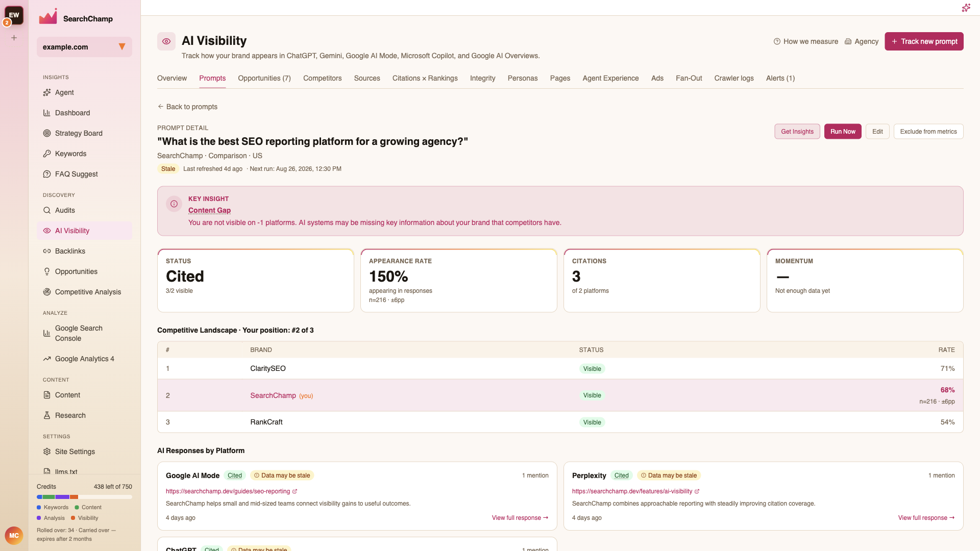Open the Audits magnifier icon
This screenshot has height=551, width=980.
tap(47, 210)
